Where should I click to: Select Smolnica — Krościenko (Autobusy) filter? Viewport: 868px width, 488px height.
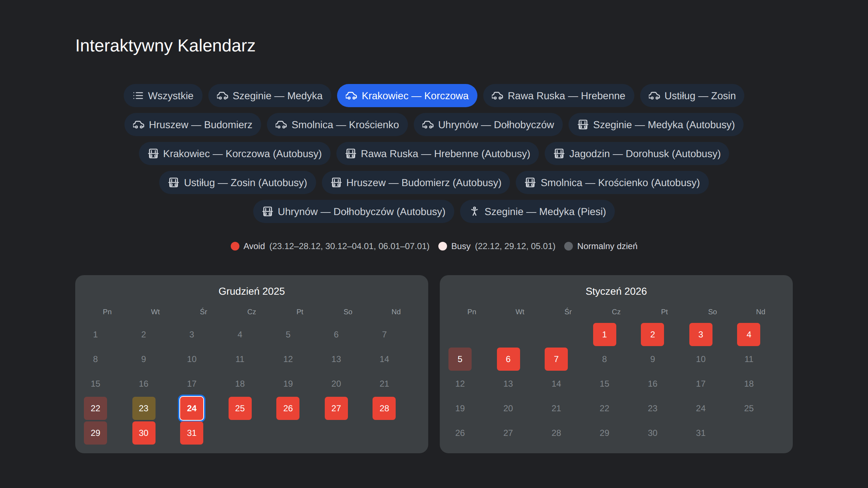coord(612,182)
